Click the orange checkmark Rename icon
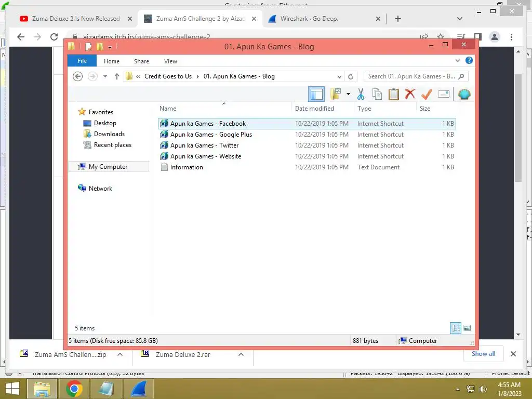Screen dimensions: 532x399 tap(427, 94)
